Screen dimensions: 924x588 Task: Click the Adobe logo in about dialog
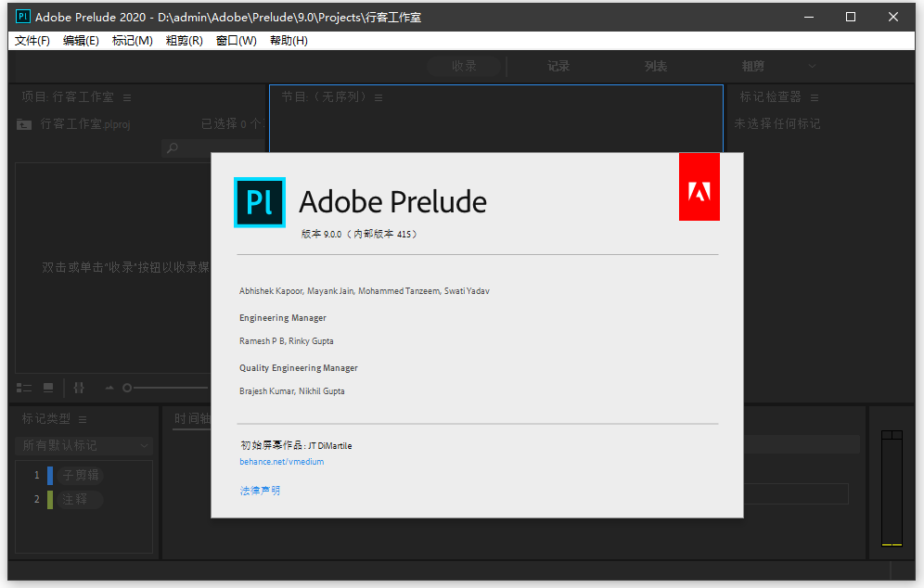(x=699, y=186)
